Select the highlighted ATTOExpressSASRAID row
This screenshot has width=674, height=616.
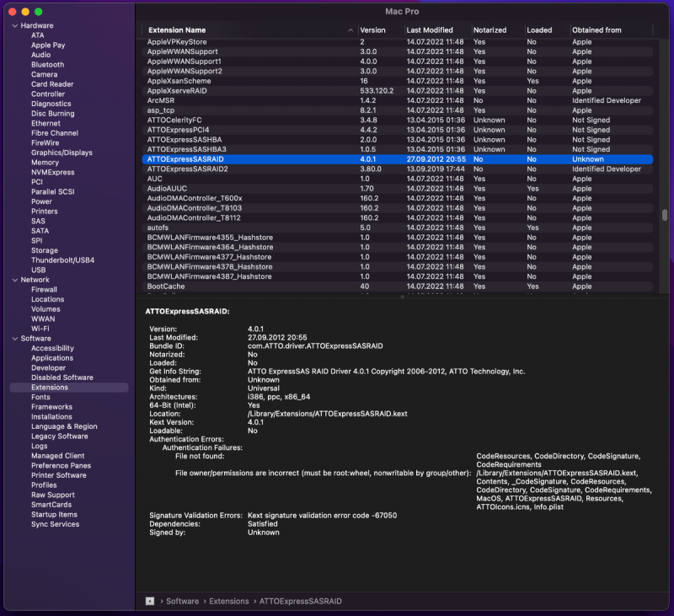point(397,159)
